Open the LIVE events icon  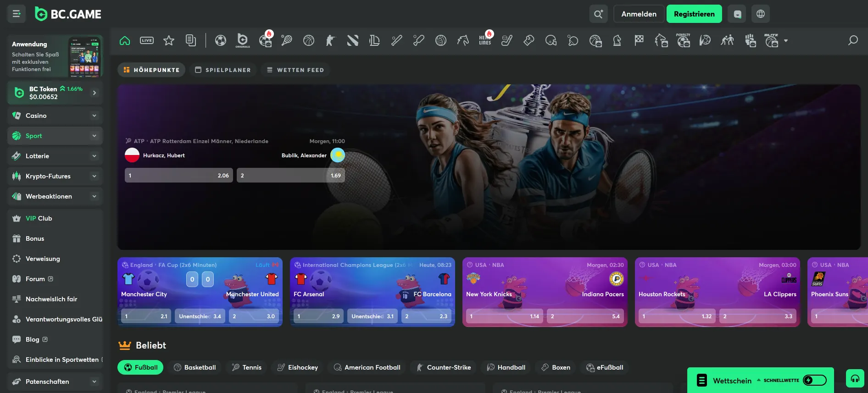pyautogui.click(x=147, y=40)
